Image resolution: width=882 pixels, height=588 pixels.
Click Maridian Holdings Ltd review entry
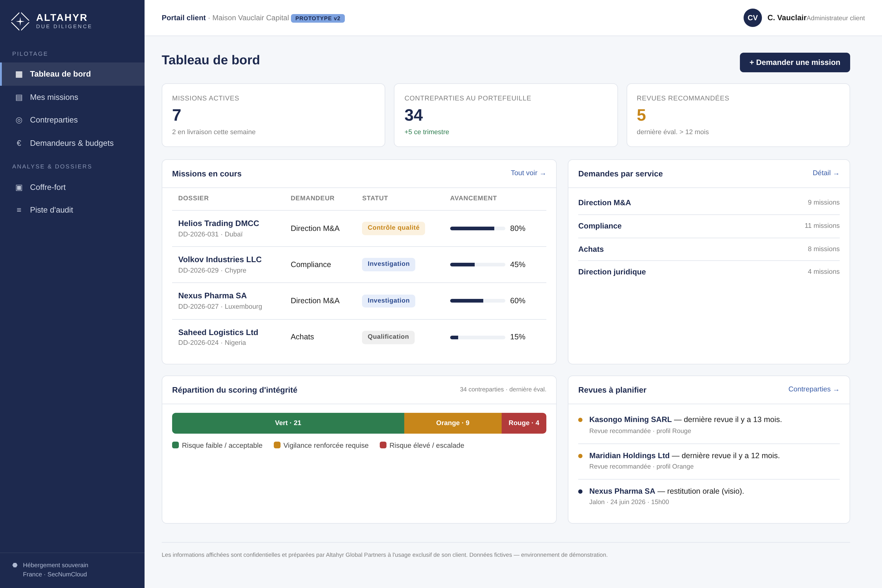point(709,461)
